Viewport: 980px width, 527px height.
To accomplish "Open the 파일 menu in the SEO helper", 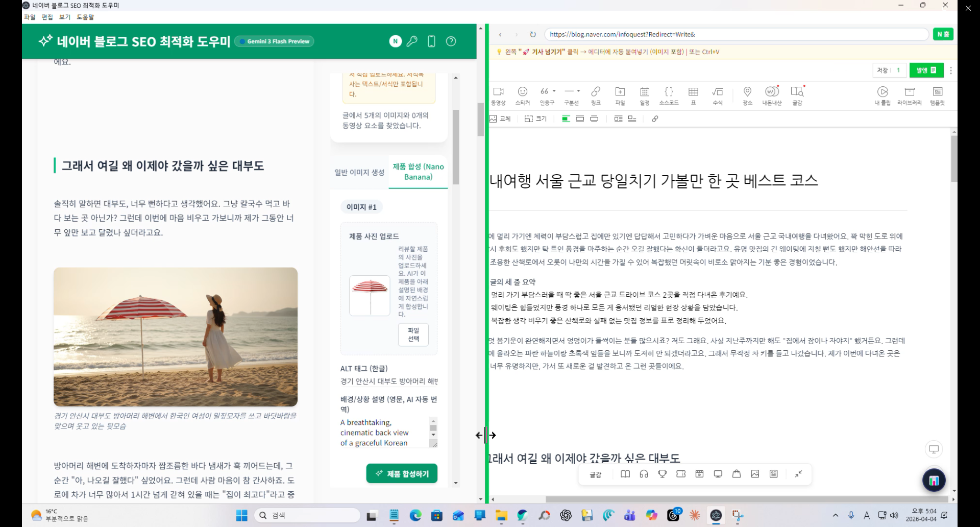I will (29, 17).
